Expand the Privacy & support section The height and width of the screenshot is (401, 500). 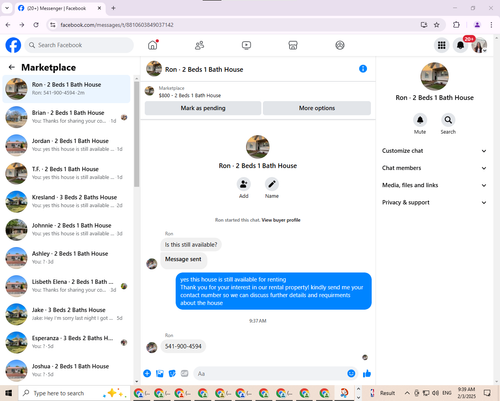pos(434,202)
